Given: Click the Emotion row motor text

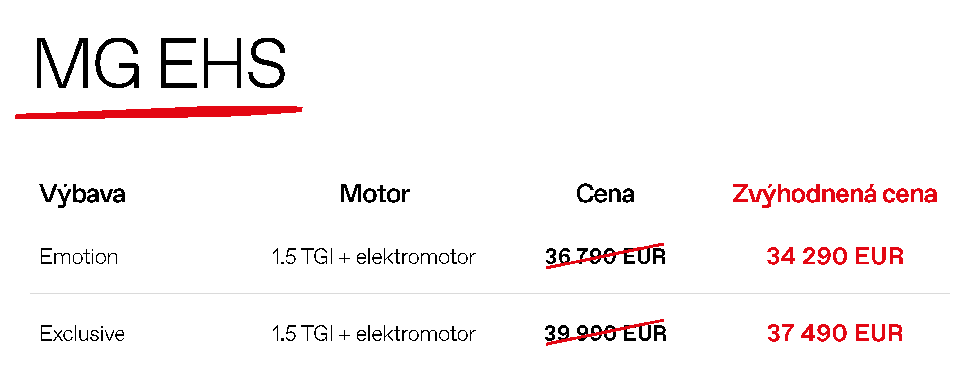Looking at the screenshot, I should point(374,257).
